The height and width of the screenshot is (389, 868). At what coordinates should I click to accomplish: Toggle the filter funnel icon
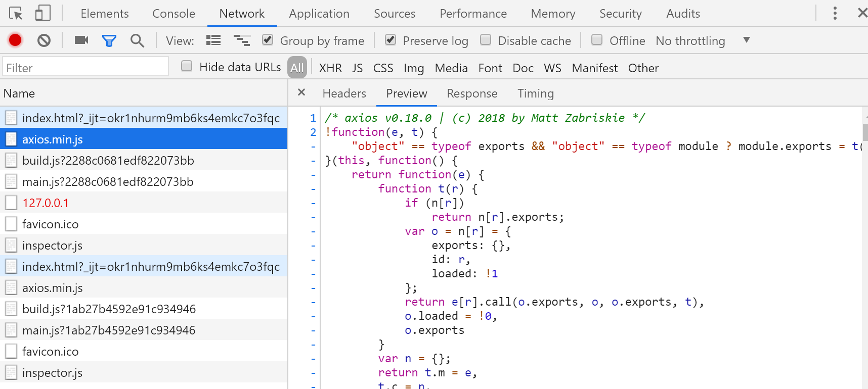[109, 40]
